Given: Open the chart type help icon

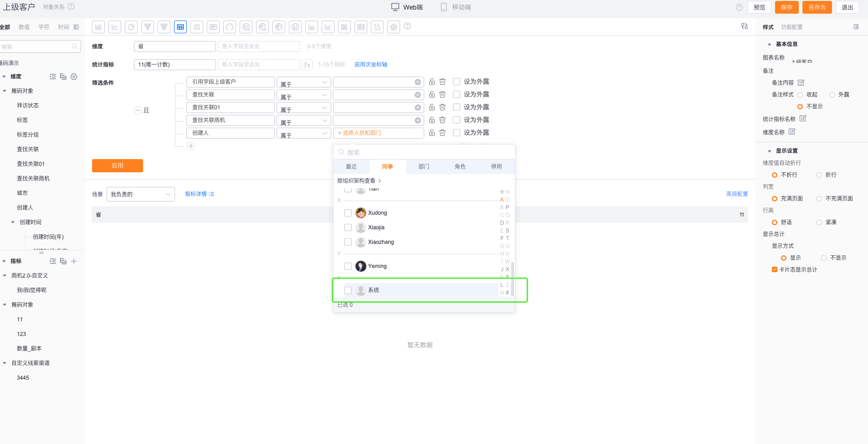Looking at the screenshot, I should (407, 26).
